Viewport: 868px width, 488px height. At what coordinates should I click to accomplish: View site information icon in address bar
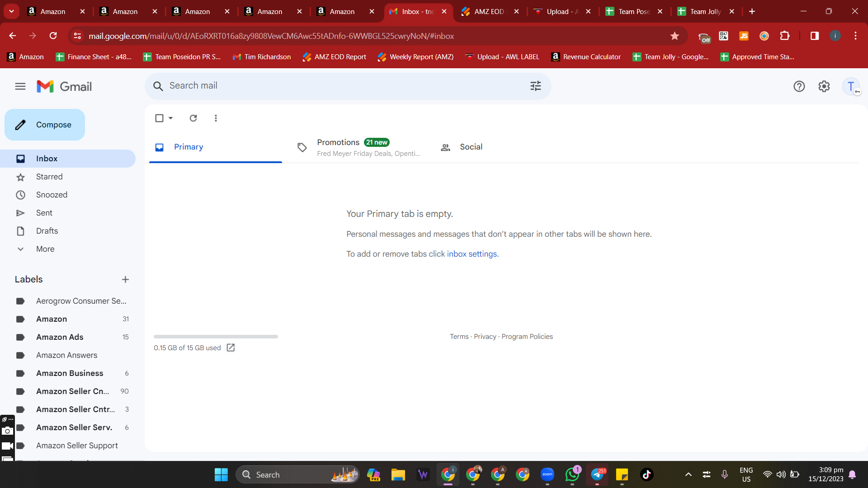click(x=77, y=36)
